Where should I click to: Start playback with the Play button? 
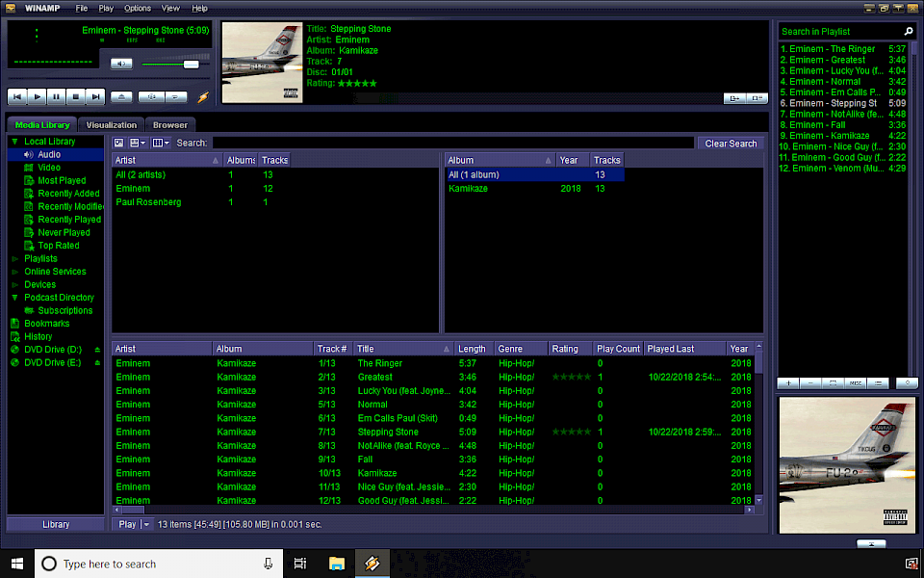(37, 96)
